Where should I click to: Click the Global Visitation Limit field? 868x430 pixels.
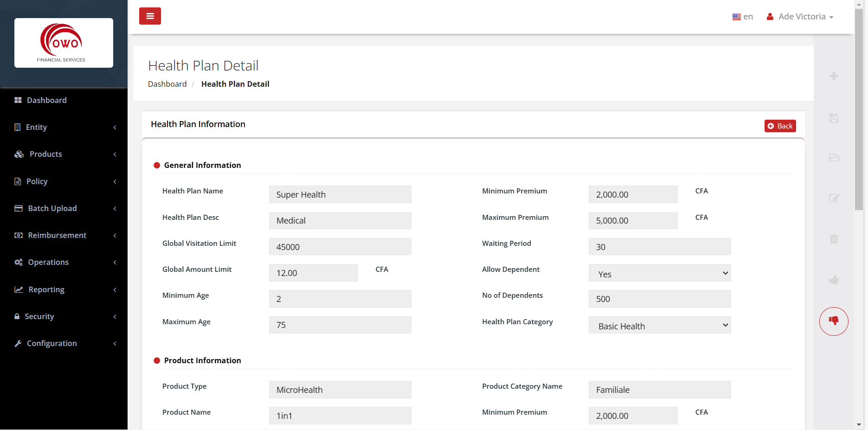point(340,247)
